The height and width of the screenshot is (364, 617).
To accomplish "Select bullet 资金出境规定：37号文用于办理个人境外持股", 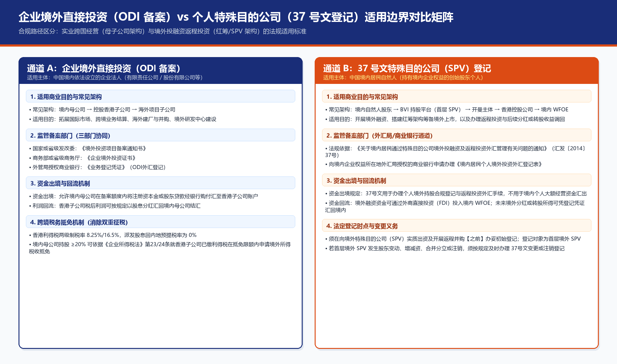I will (456, 193).
